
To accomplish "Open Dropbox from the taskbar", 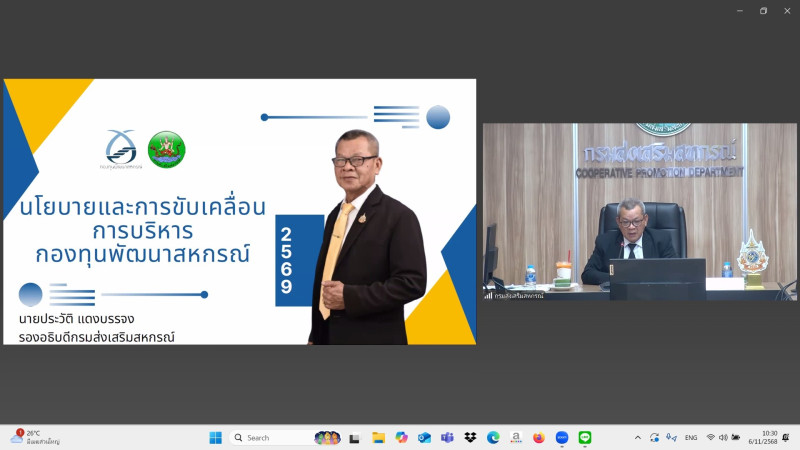I will point(470,438).
